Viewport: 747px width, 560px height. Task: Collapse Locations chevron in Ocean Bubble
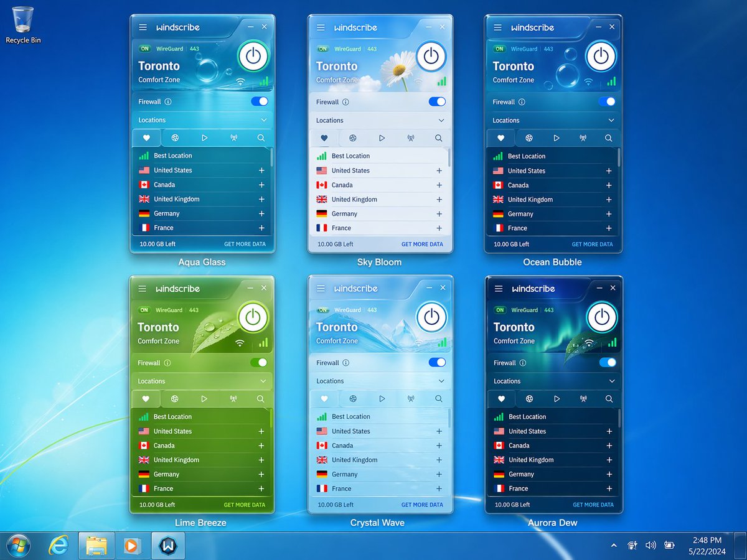point(611,120)
